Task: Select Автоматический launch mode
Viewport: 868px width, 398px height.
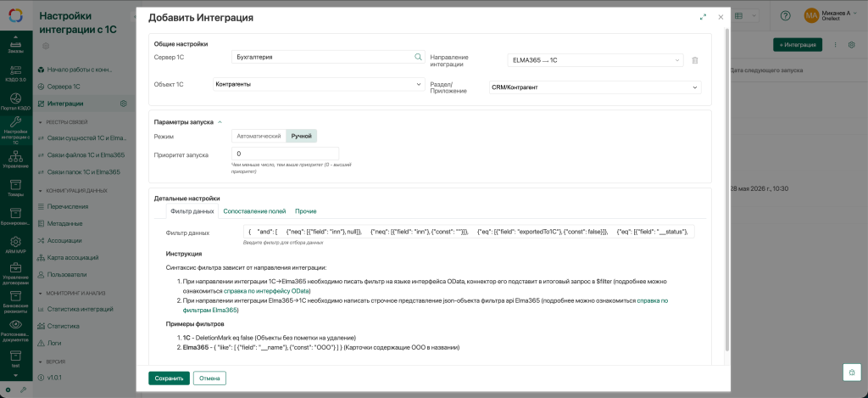Action: click(x=259, y=136)
